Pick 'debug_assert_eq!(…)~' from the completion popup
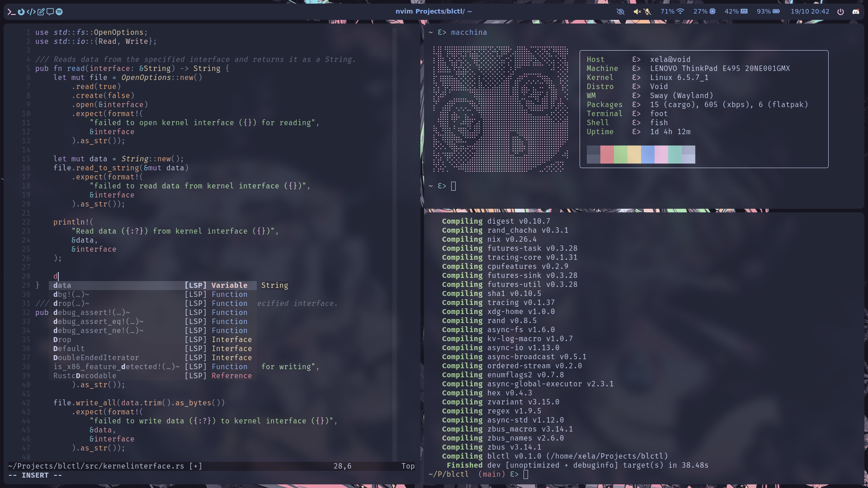Viewport: 868px width, 488px height. pos(153,322)
